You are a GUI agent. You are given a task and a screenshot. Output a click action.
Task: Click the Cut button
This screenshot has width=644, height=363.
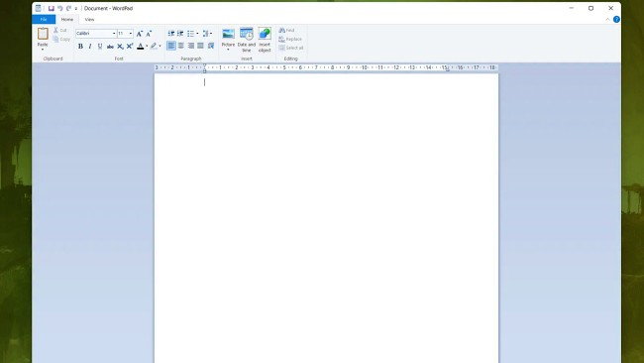coord(60,31)
